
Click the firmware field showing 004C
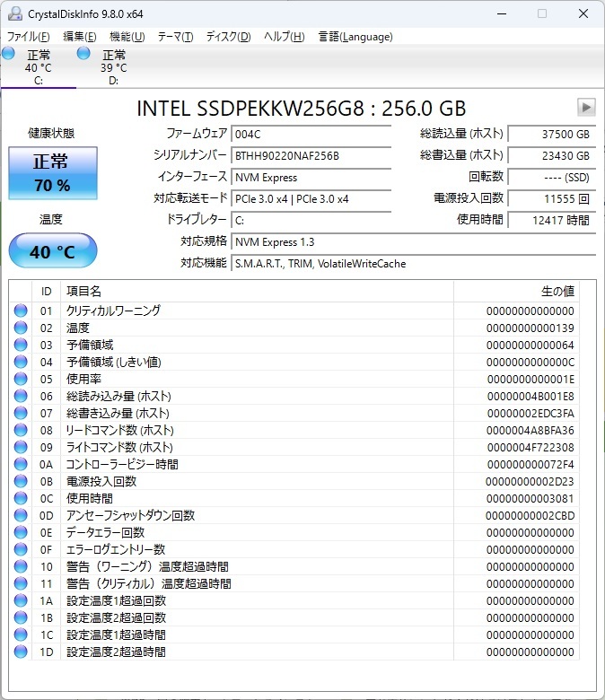[x=311, y=135]
